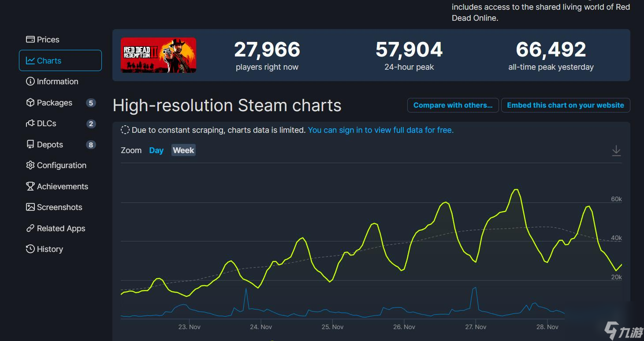Viewport: 644px width, 341px height.
Task: Open Configuration in the sidebar
Action: [x=60, y=165]
